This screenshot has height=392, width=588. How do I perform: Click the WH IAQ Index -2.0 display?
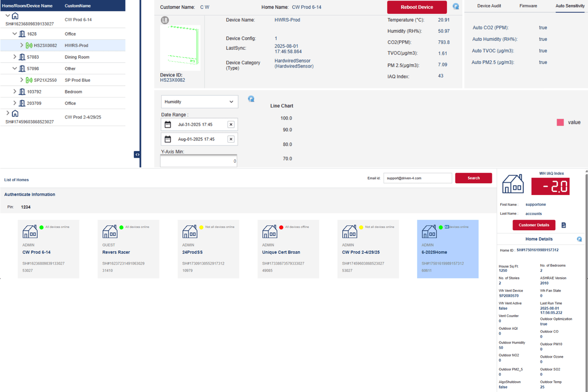[x=551, y=186]
